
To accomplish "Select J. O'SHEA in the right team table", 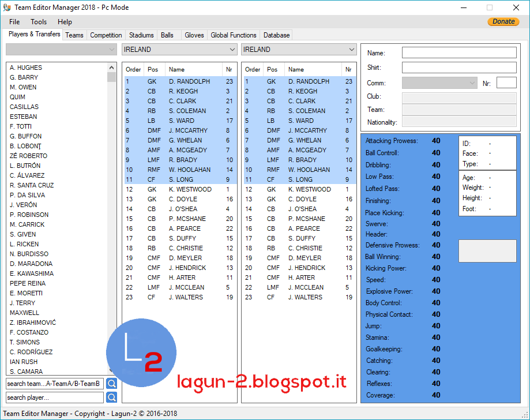I will (x=299, y=209).
